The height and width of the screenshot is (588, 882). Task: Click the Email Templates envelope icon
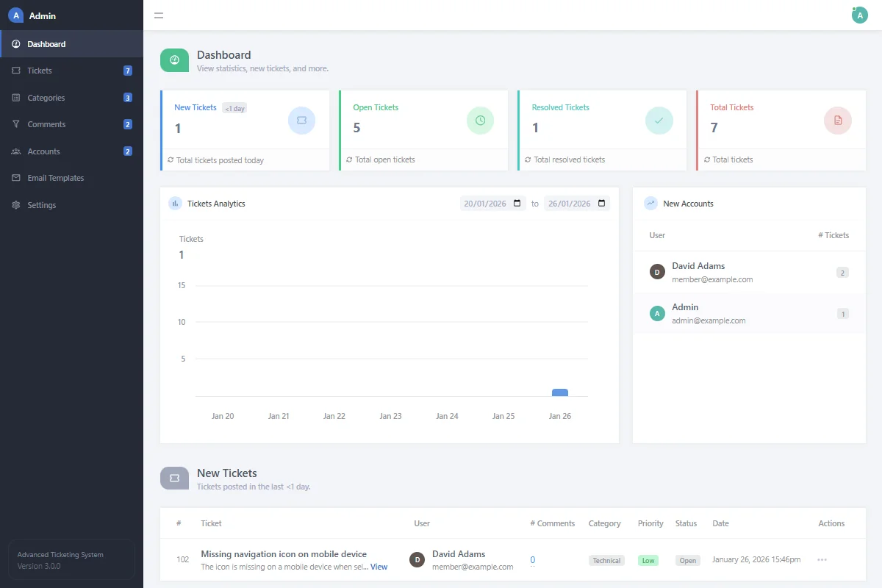point(16,178)
